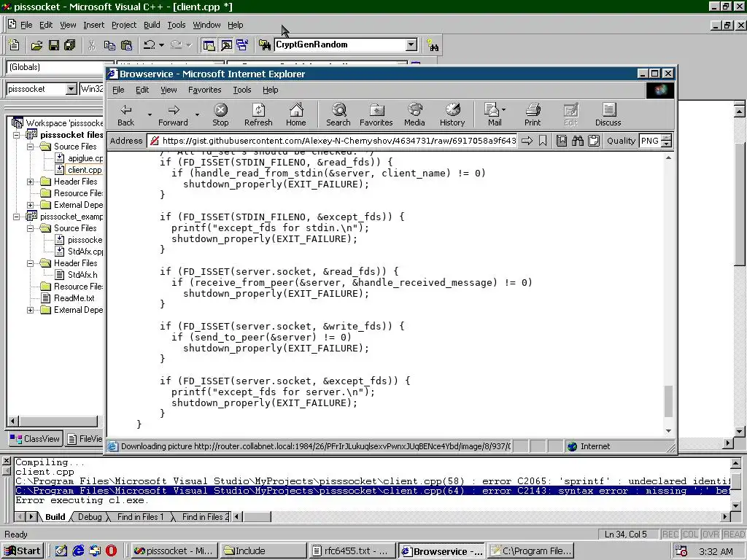This screenshot has width=747, height=560.
Task: Click the Internet Explorer address field
Action: [332, 141]
